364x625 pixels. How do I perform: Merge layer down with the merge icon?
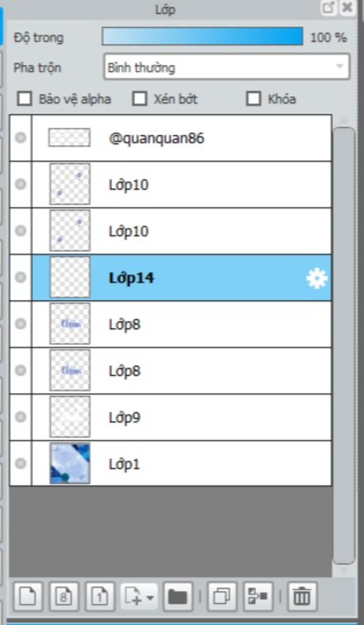point(258,597)
